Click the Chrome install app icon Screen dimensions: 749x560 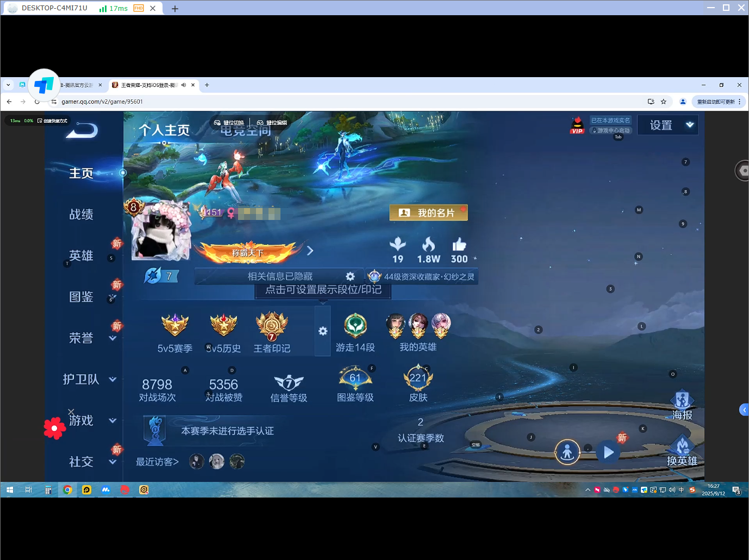click(651, 102)
